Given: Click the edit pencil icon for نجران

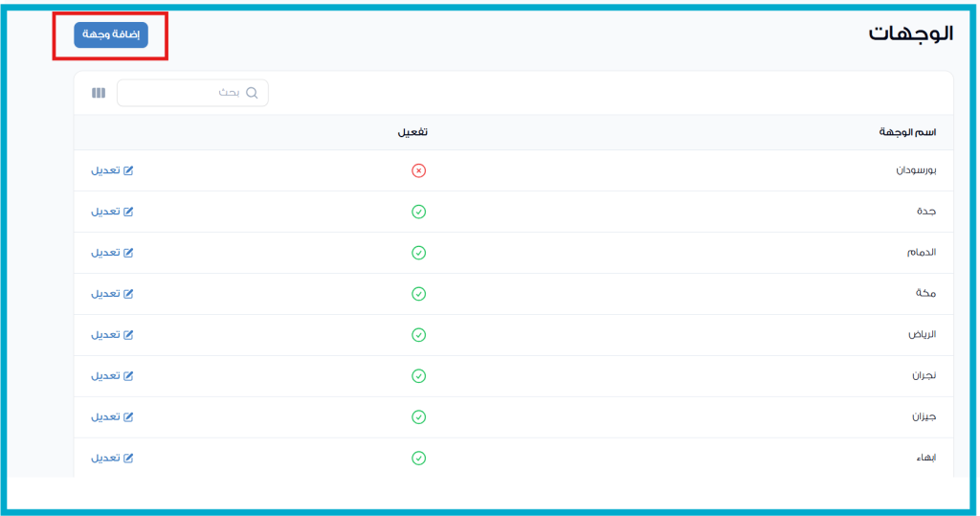Looking at the screenshot, I should pos(128,376).
